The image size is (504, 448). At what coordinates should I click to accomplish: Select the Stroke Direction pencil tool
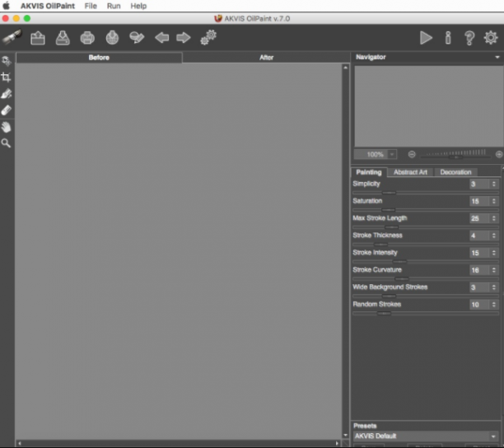pos(6,94)
